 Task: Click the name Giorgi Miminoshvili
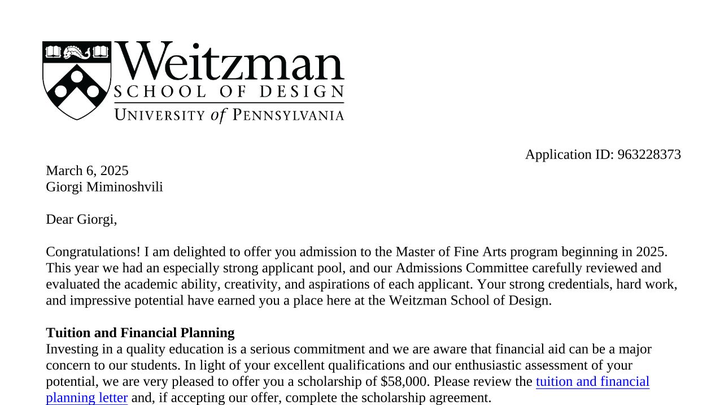coord(104,187)
